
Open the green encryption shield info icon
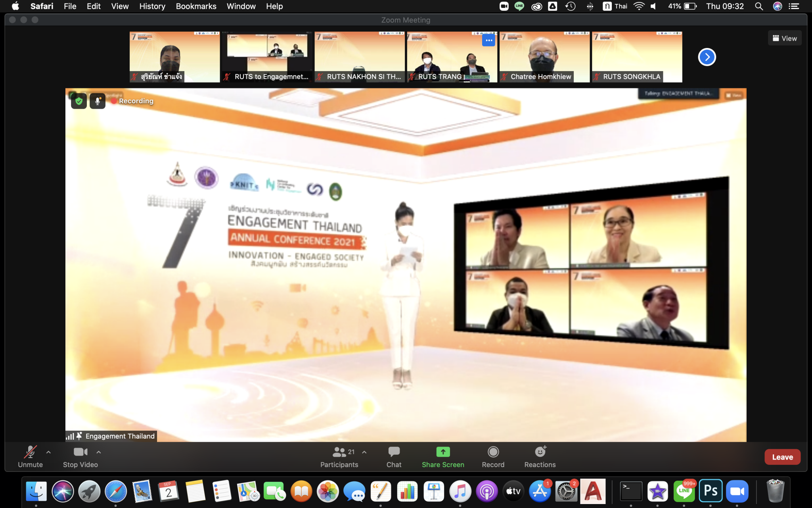(79, 101)
